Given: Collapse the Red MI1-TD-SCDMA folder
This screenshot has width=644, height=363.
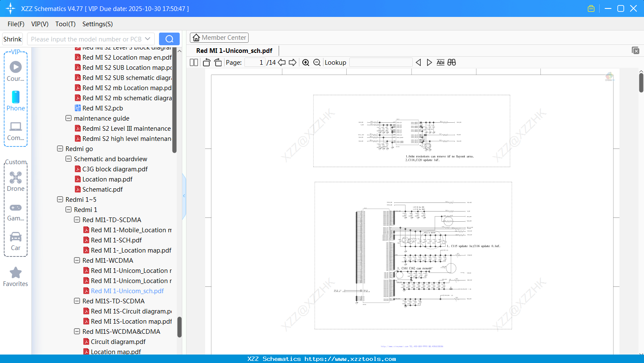Looking at the screenshot, I should (77, 220).
